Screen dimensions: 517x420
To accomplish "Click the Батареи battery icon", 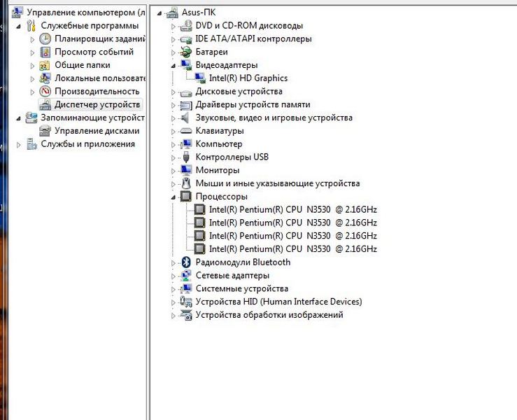I will click(x=186, y=52).
